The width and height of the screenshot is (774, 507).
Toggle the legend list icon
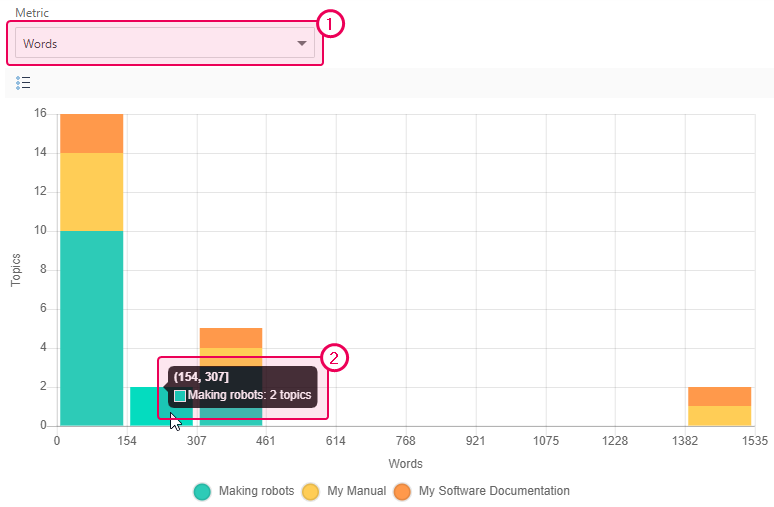pyautogui.click(x=23, y=82)
